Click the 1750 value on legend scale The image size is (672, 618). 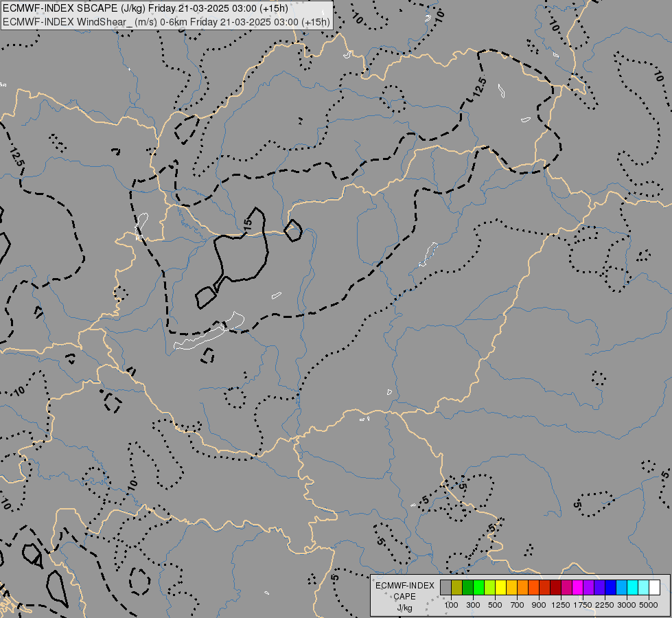point(583,605)
